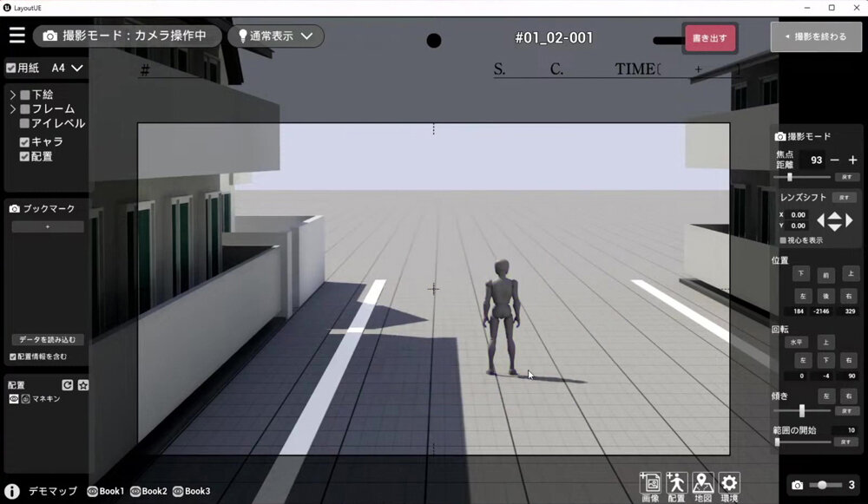868x504 pixels.
Task: Enable the アイレベル checkbox
Action: [x=24, y=123]
